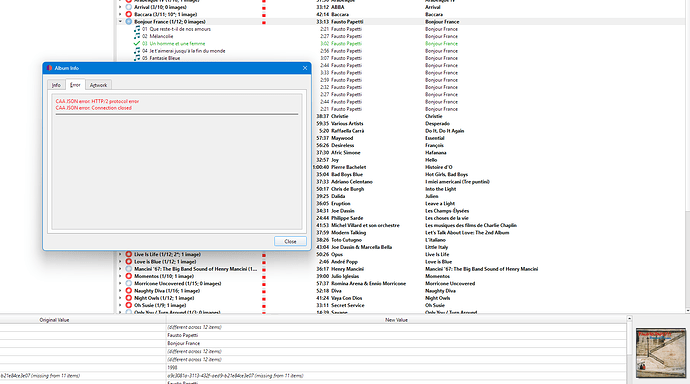Click the album list scroll-down arrow
Viewport: 690px width, 384px height.
687,311
